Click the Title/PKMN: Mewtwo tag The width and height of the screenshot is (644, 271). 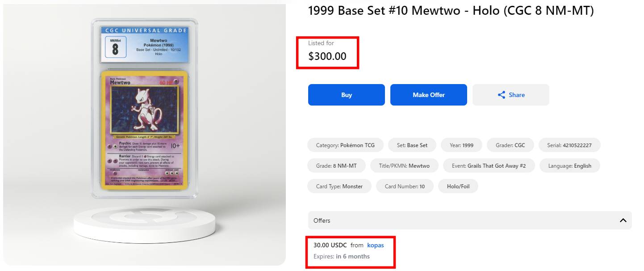click(404, 166)
